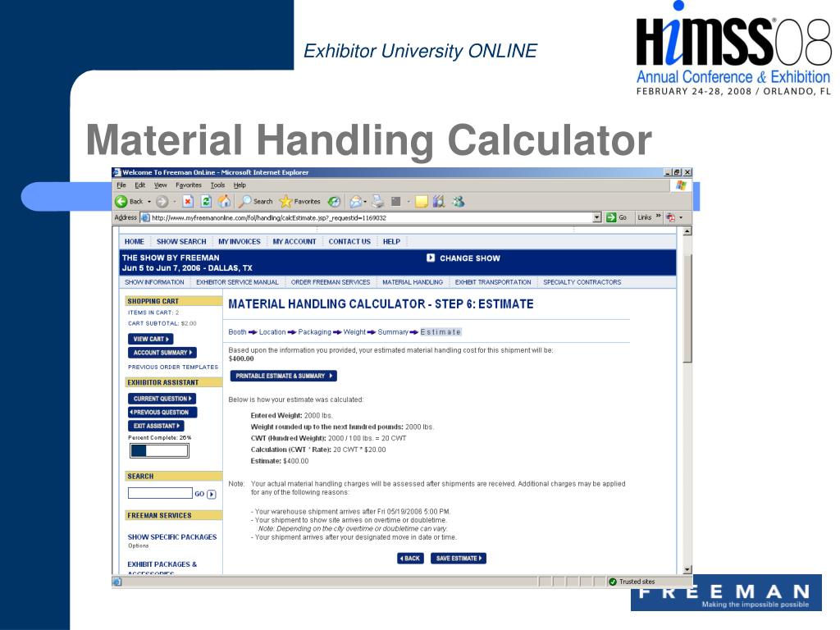840x630 pixels.
Task: Click the search GO arrow icon
Action: pyautogui.click(x=212, y=494)
